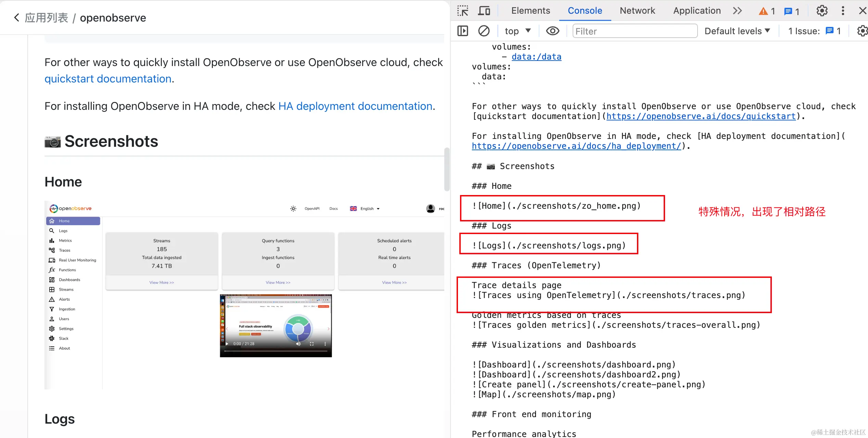The width and height of the screenshot is (868, 438).
Task: Open the top JavaScript context dropdown
Action: point(518,31)
